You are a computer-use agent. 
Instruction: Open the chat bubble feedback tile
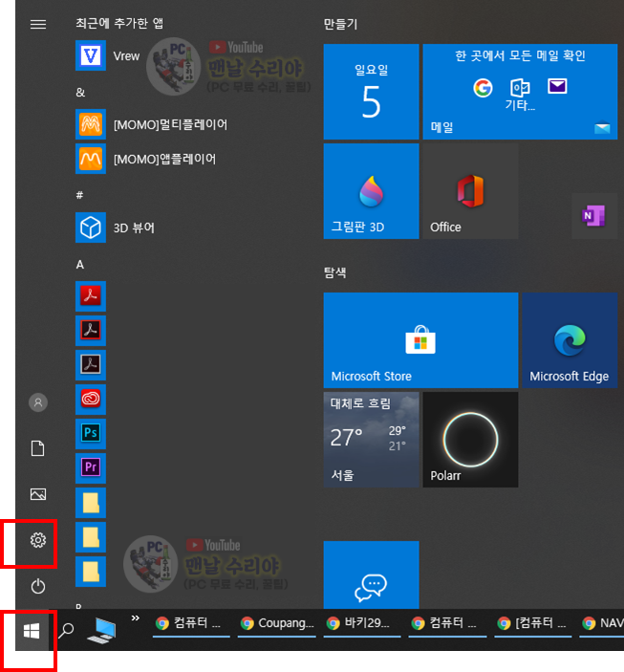pyautogui.click(x=371, y=574)
